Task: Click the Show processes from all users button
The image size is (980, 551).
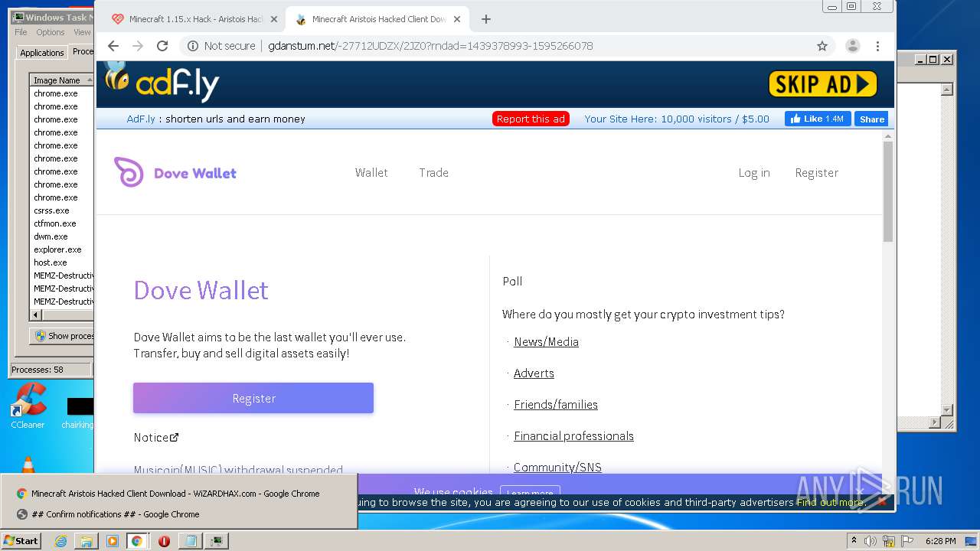Action: 62,336
